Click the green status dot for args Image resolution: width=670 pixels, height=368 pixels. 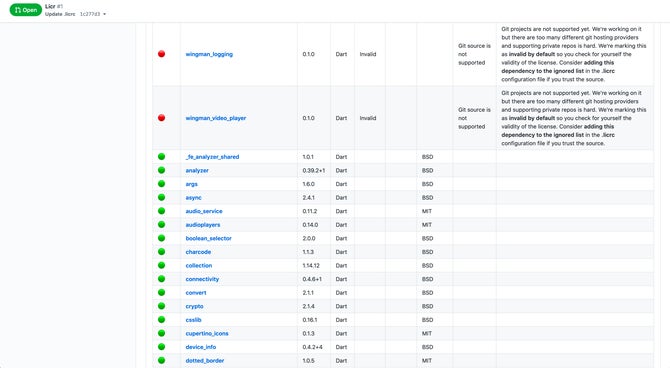(162, 184)
